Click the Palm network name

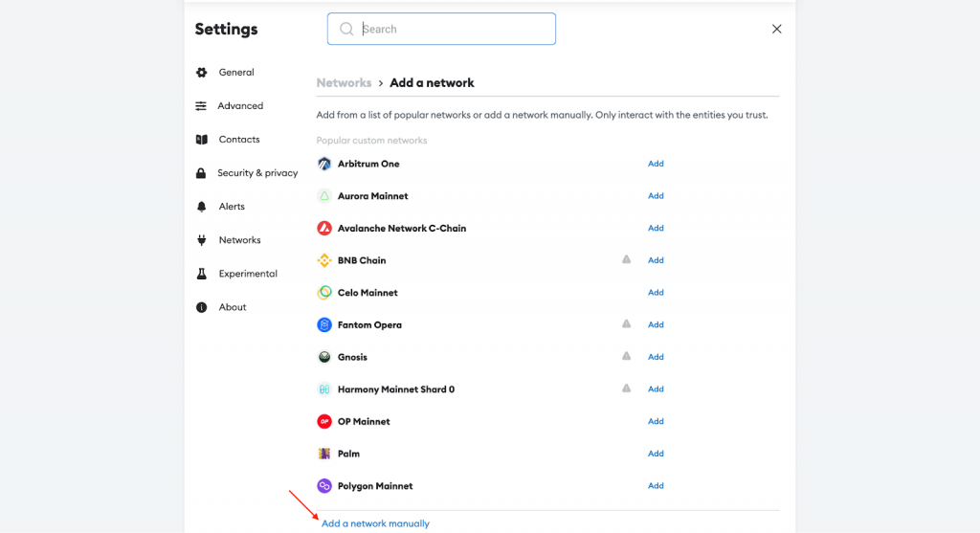(348, 454)
